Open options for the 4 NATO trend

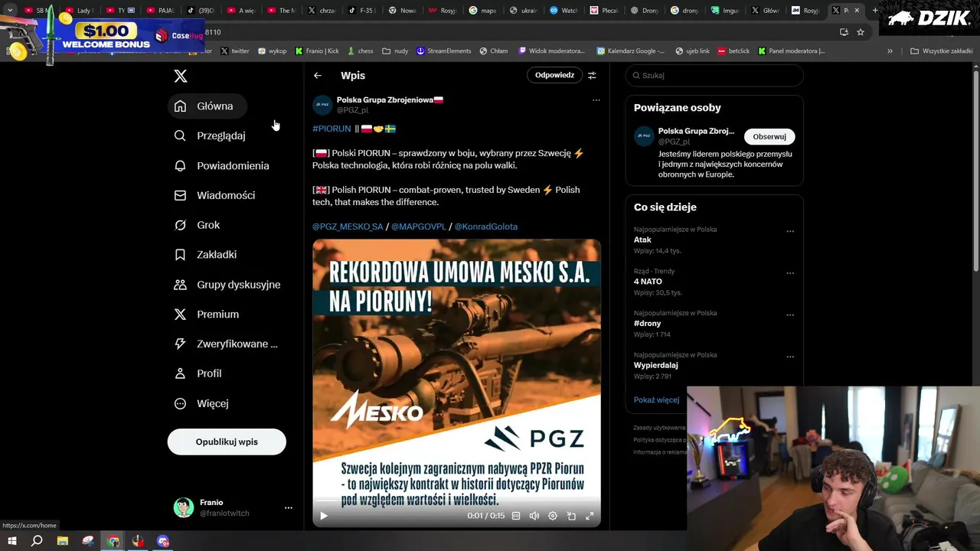pos(790,273)
